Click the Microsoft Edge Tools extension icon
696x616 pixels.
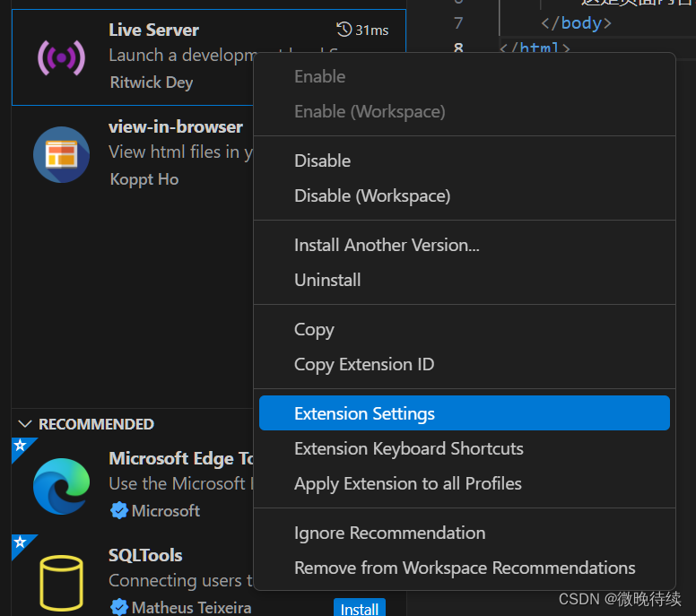tap(61, 486)
